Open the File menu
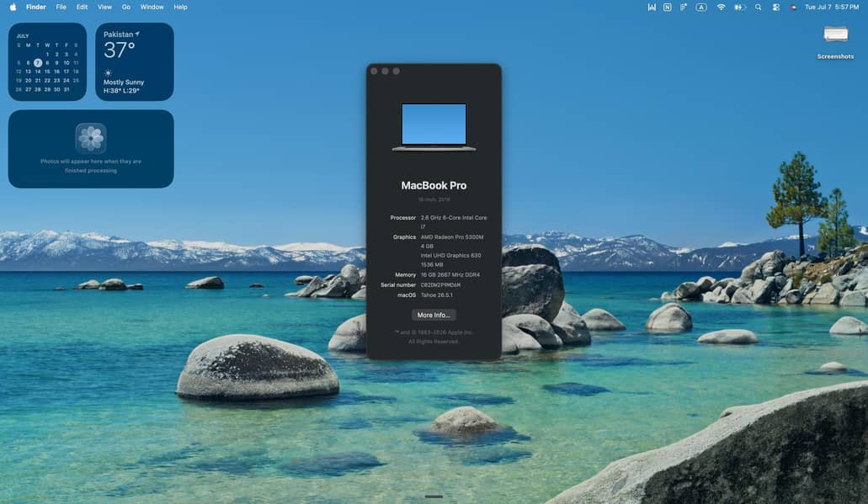This screenshot has width=868, height=504. pyautogui.click(x=61, y=8)
